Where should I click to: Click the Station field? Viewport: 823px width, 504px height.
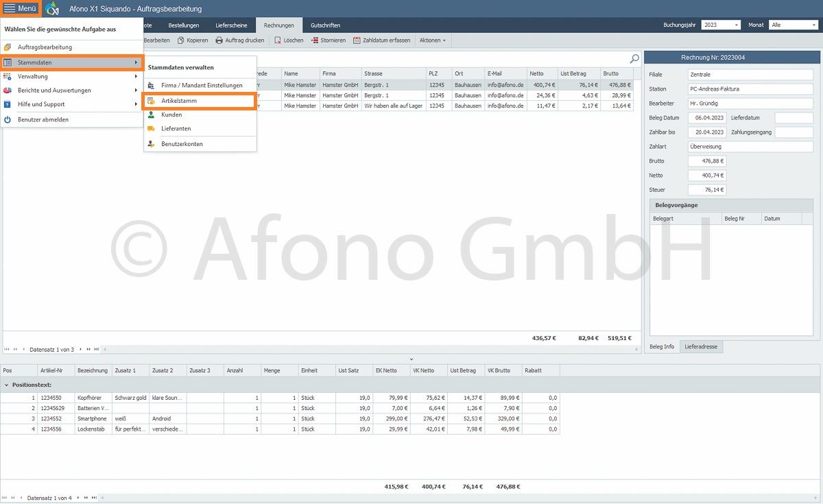pyautogui.click(x=750, y=88)
